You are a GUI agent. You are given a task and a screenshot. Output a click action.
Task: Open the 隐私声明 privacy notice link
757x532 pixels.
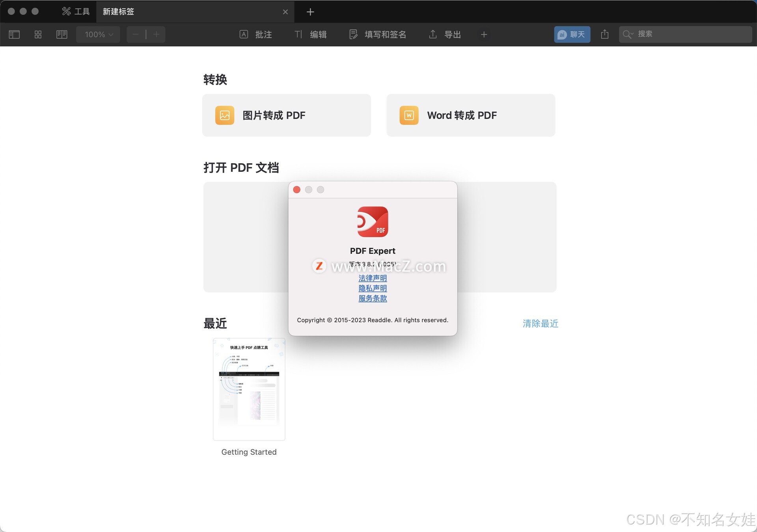tap(373, 288)
